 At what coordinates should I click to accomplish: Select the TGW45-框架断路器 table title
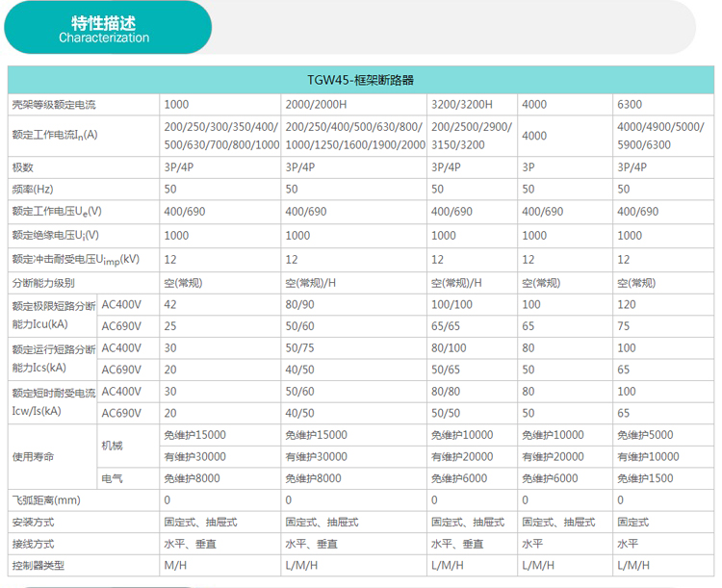point(361,80)
